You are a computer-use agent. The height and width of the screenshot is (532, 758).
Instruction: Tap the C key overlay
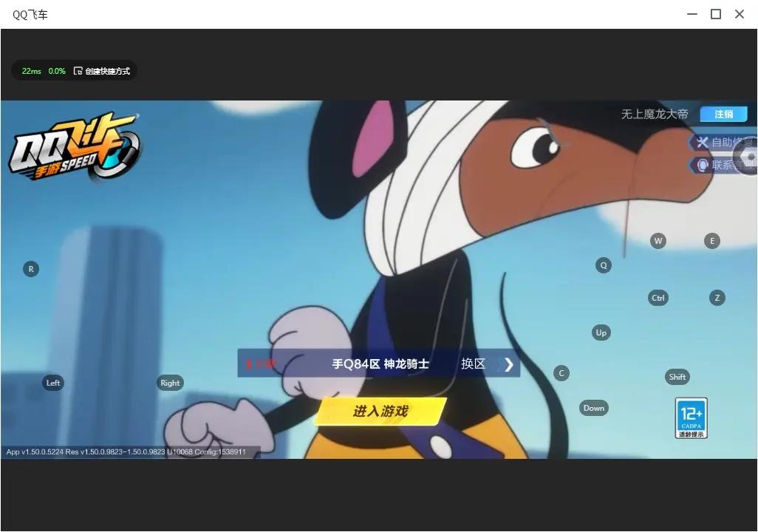pyautogui.click(x=561, y=373)
